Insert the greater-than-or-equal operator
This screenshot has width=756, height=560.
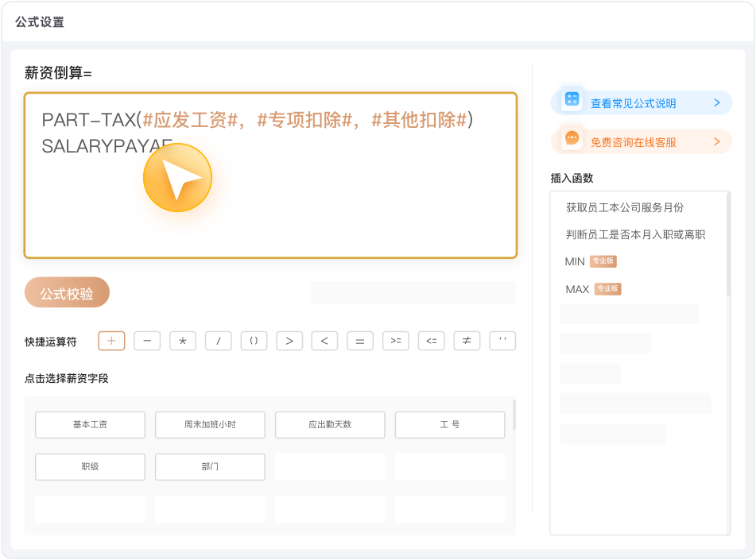point(396,341)
